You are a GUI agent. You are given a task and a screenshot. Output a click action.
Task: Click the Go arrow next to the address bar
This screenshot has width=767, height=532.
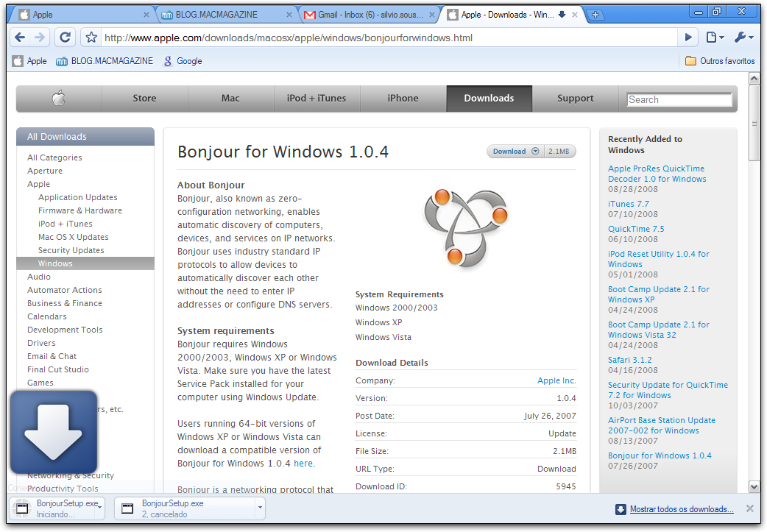click(x=688, y=38)
